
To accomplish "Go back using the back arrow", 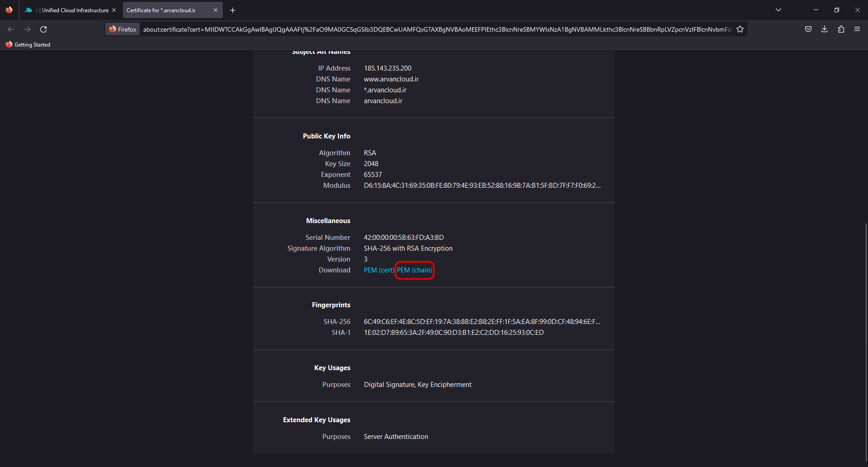I will click(11, 29).
